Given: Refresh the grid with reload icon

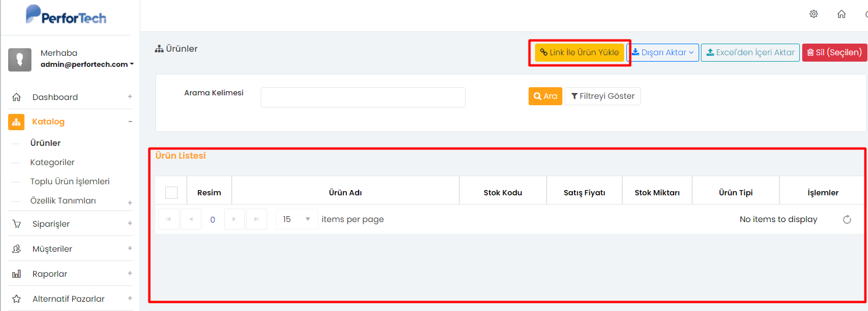Looking at the screenshot, I should tap(847, 219).
